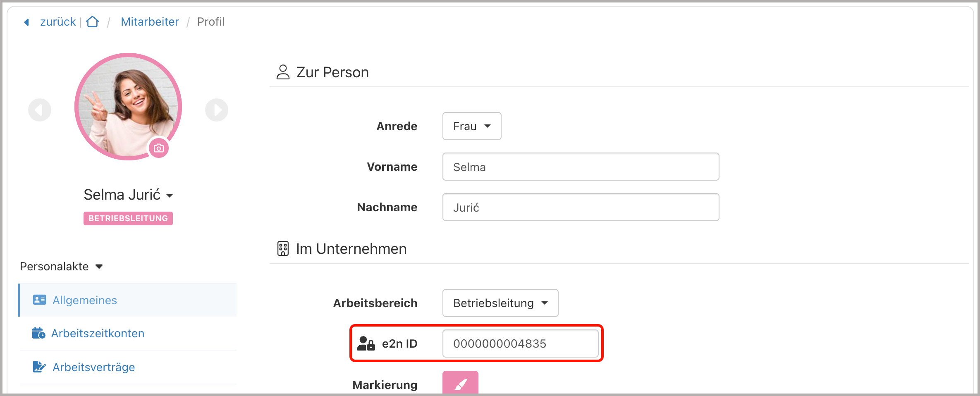Click the Allgemeines ID card icon

pyautogui.click(x=39, y=300)
